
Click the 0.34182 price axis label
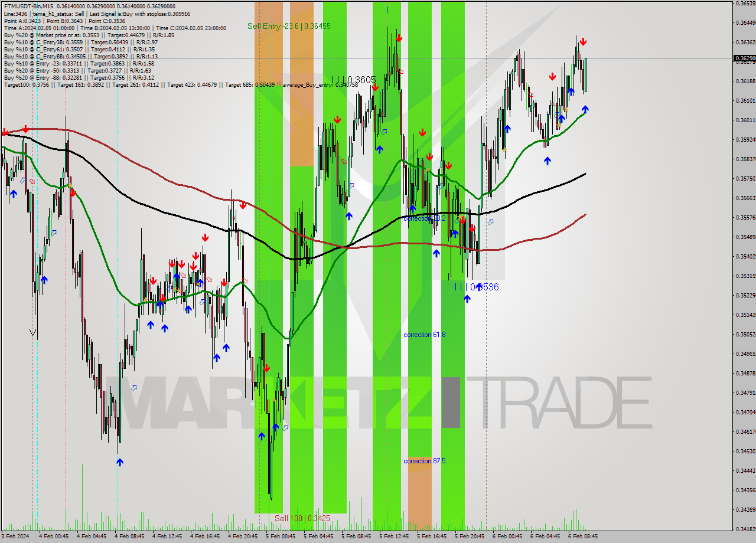tap(746, 529)
